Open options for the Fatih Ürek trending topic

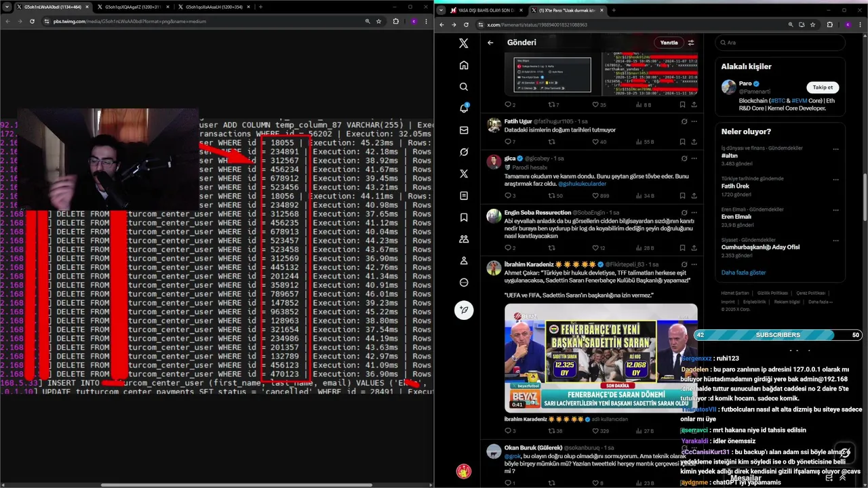835,180
